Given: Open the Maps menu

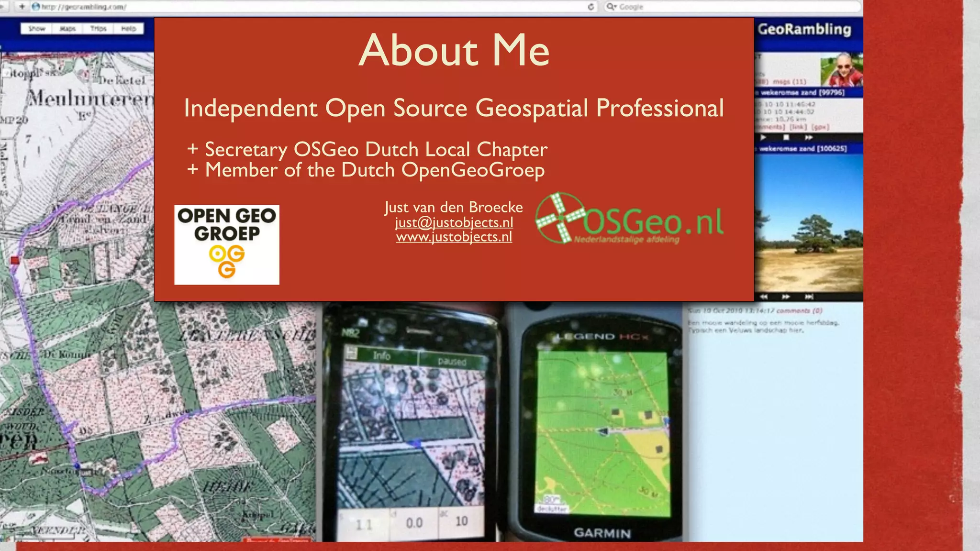Looking at the screenshot, I should coord(67,29).
